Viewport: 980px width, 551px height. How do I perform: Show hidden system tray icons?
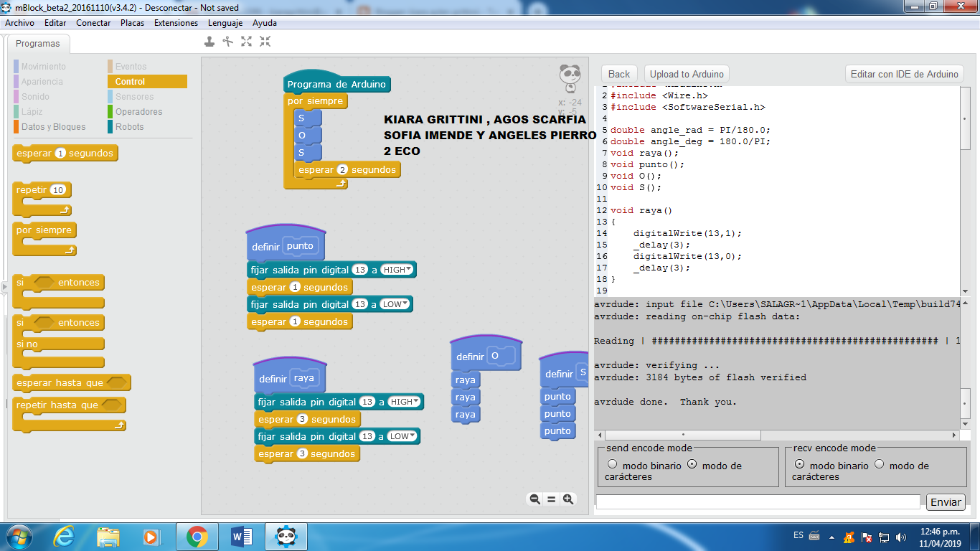pos(831,537)
